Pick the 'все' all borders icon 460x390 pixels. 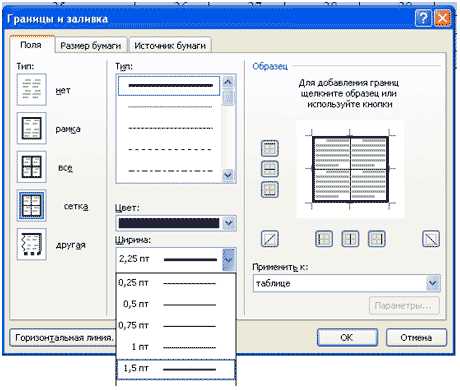(x=32, y=167)
